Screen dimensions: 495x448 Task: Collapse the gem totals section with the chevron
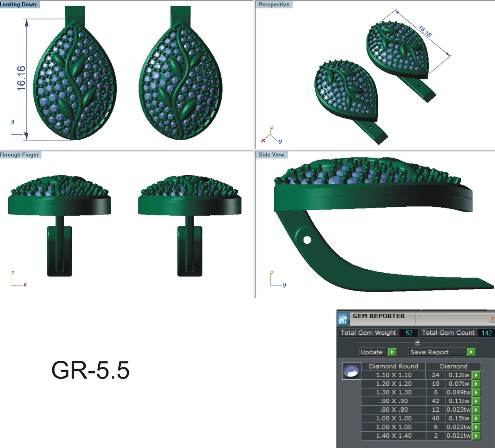pos(417,342)
